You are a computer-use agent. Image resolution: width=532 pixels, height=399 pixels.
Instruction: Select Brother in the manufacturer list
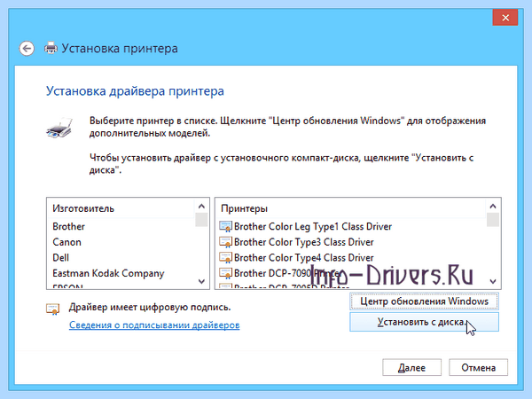(69, 226)
